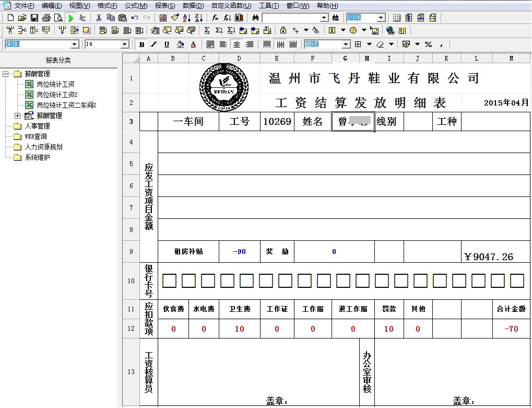Click the globe hyperlink icon

tap(391, 30)
